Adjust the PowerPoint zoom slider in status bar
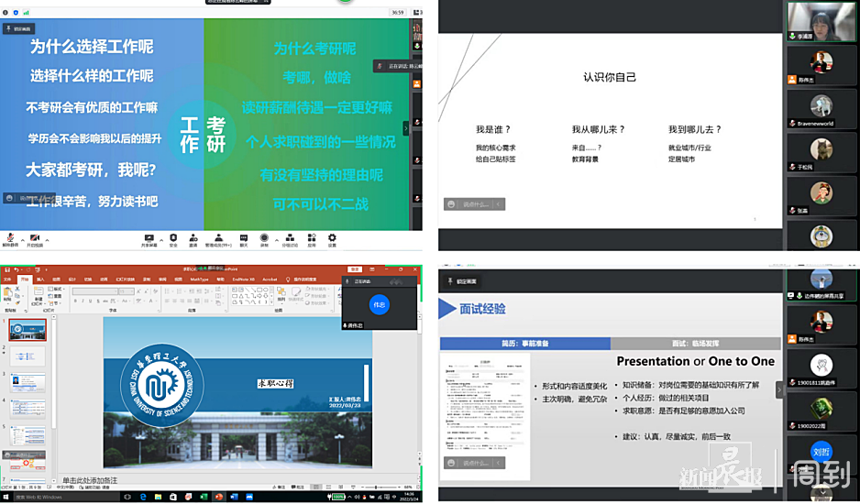860x504 pixels. (375, 487)
